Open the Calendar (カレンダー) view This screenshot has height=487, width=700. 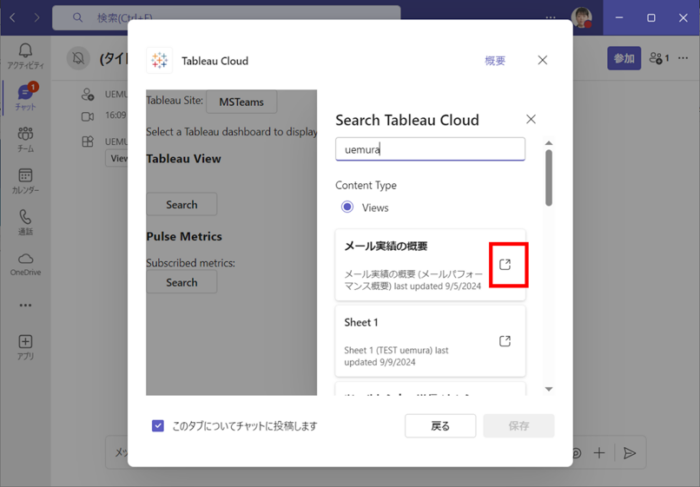pos(25,180)
